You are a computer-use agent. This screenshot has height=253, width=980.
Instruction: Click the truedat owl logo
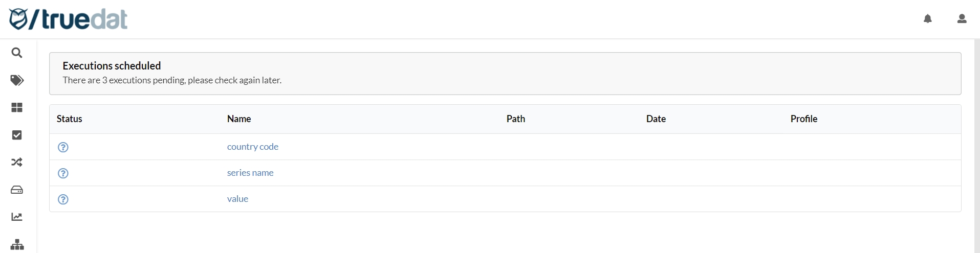pos(18,19)
